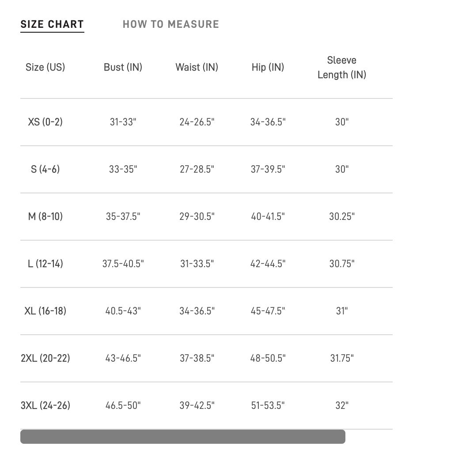Switch to the HOW TO MEASURE tab
This screenshot has width=462, height=476.
(171, 24)
